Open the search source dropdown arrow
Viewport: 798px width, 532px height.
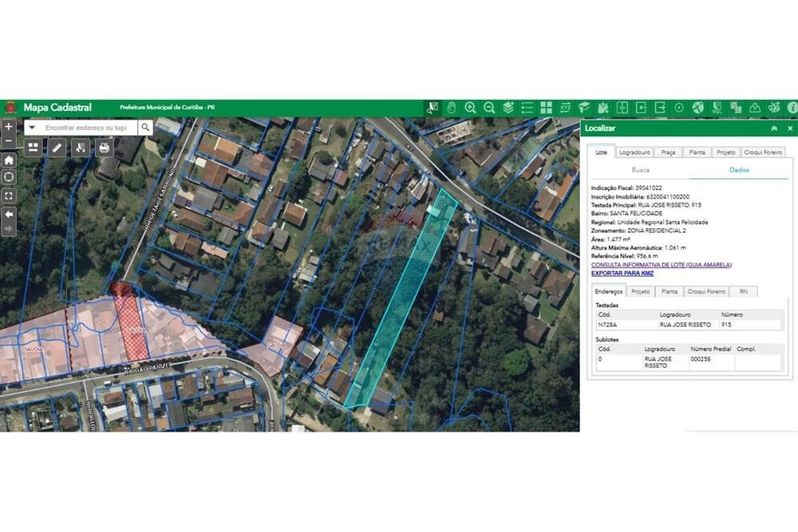32,128
